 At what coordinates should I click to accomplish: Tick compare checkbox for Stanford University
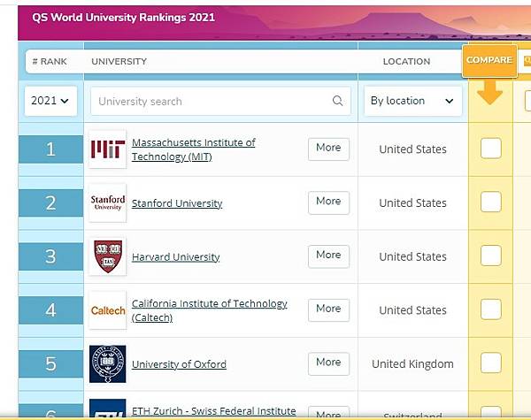[x=490, y=202]
